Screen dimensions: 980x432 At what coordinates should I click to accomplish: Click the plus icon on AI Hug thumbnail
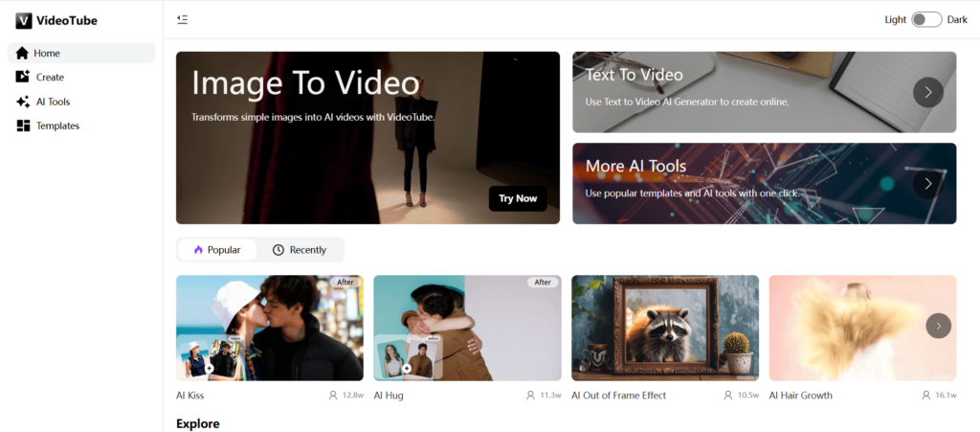[407, 368]
